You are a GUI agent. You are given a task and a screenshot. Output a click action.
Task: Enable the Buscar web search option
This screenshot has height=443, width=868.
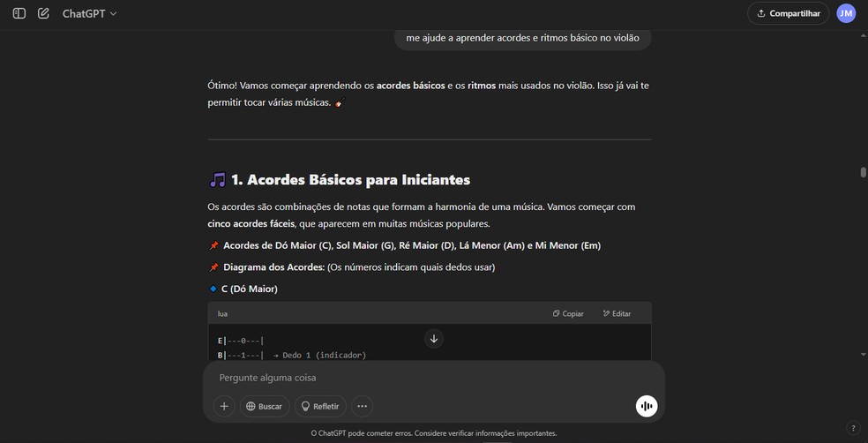click(265, 406)
